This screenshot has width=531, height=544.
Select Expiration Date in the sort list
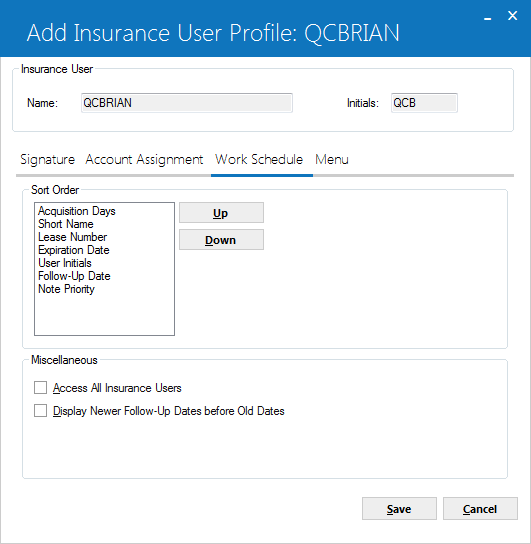pyautogui.click(x=74, y=250)
